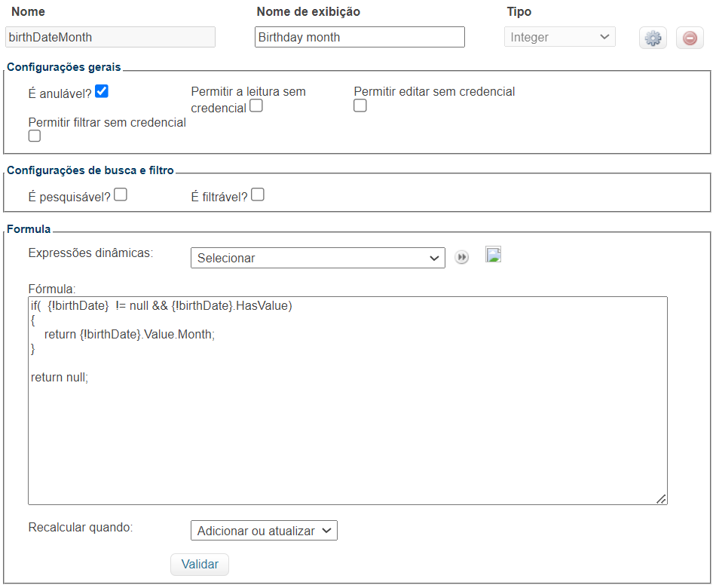Click the 'Configurações gerais' section heading
The height and width of the screenshot is (588, 716).
point(64,67)
